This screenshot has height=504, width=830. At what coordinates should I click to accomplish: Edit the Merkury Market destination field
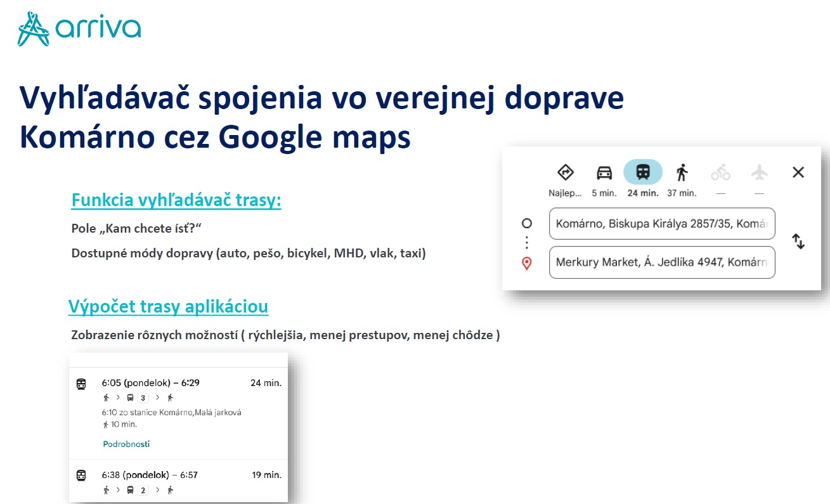(x=662, y=262)
